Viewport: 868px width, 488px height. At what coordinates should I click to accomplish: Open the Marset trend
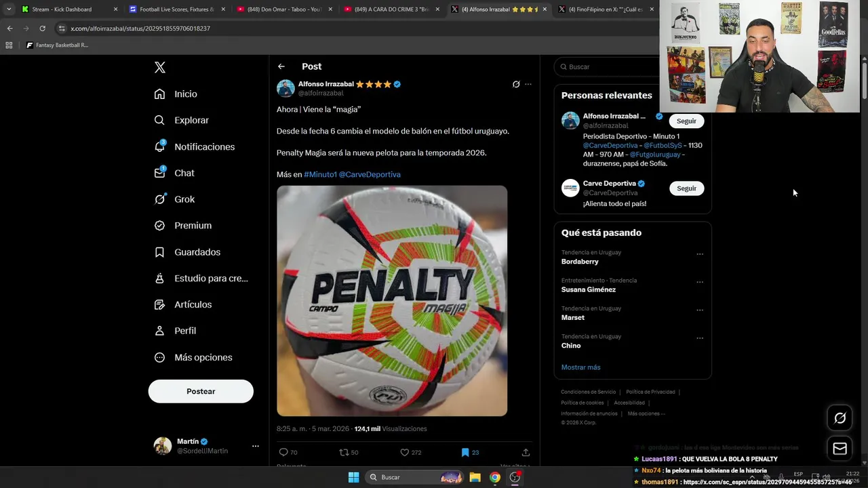[573, 317]
